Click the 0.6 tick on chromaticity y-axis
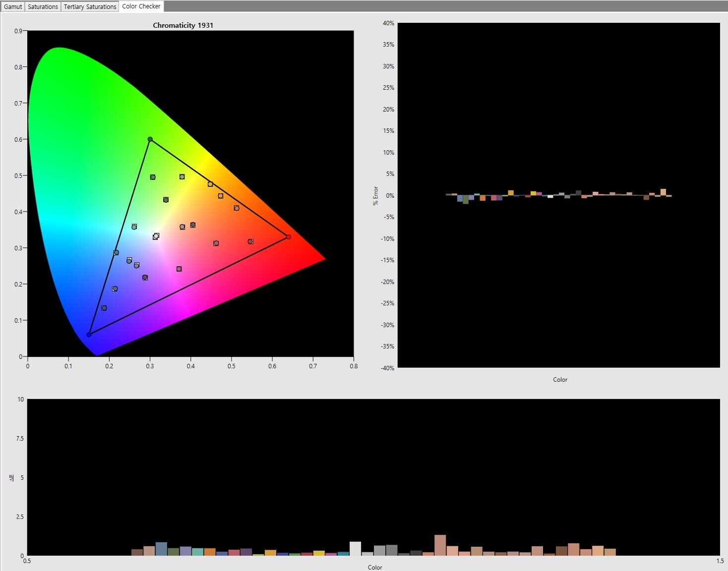This screenshot has width=728, height=571. (x=18, y=139)
